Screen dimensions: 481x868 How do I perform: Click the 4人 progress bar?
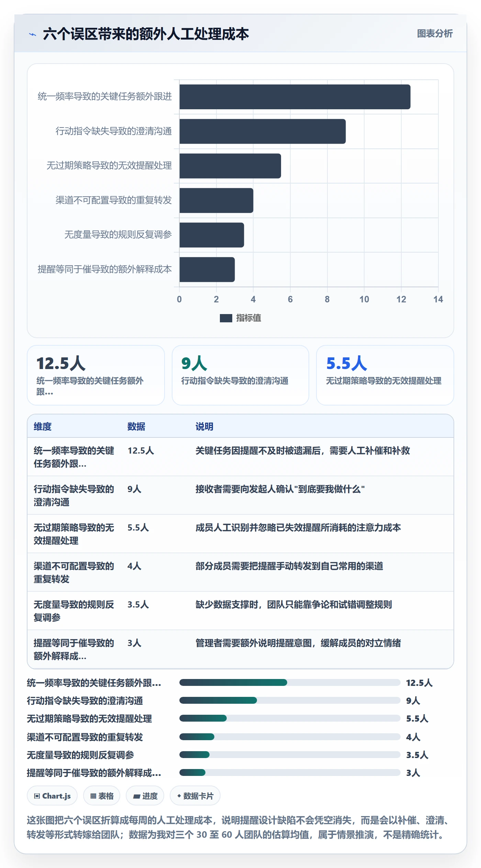(x=290, y=737)
